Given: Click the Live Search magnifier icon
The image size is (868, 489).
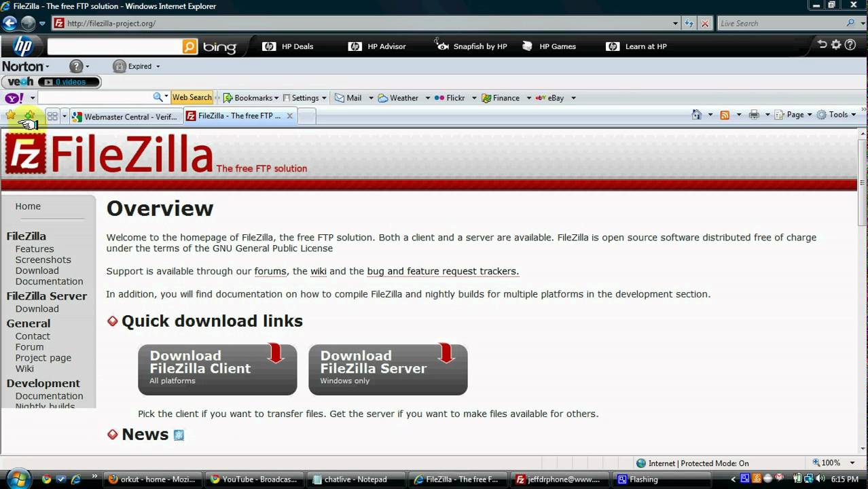Looking at the screenshot, I should coord(851,23).
